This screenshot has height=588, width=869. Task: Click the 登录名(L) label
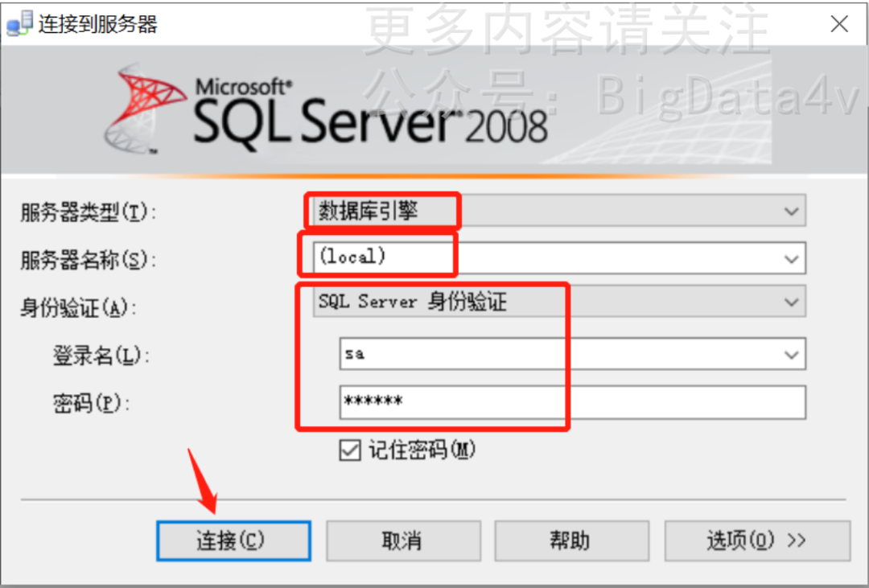[x=101, y=356]
